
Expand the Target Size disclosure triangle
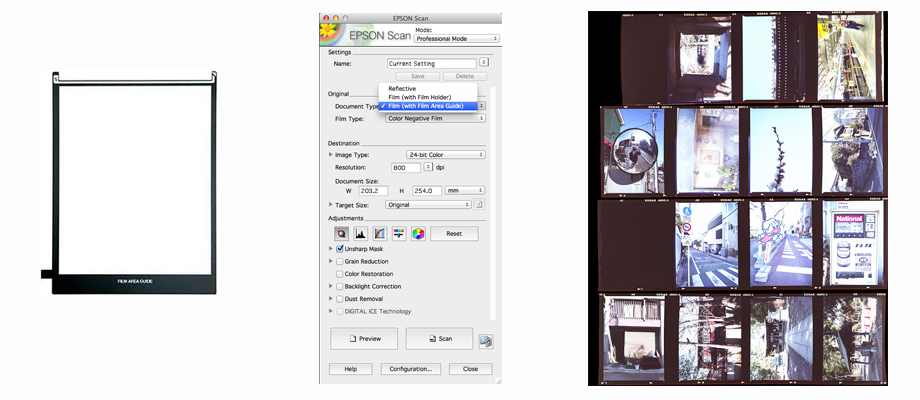pyautogui.click(x=331, y=205)
